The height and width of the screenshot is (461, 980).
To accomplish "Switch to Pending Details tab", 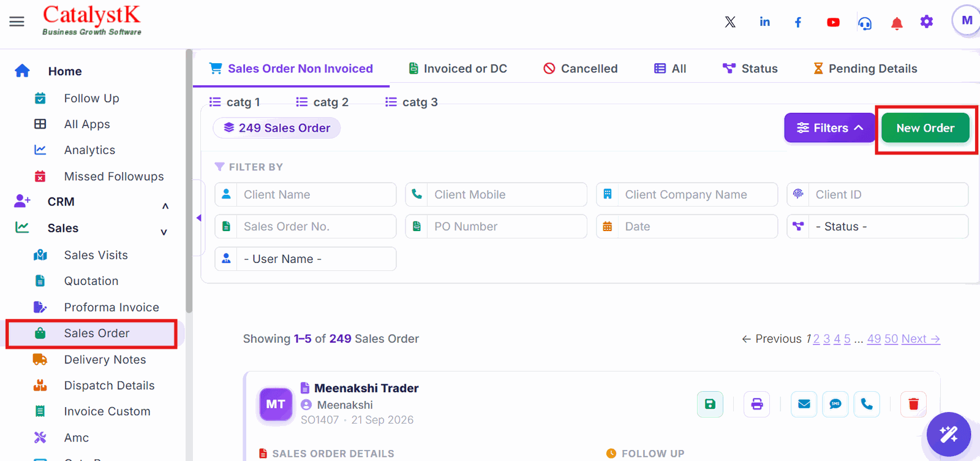I will (x=865, y=69).
